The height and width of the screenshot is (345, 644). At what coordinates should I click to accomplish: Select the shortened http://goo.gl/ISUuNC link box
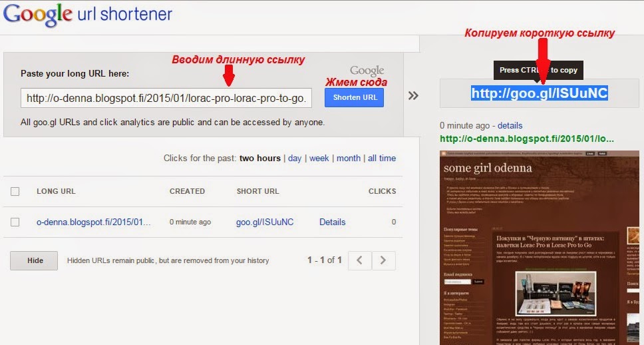(x=540, y=93)
